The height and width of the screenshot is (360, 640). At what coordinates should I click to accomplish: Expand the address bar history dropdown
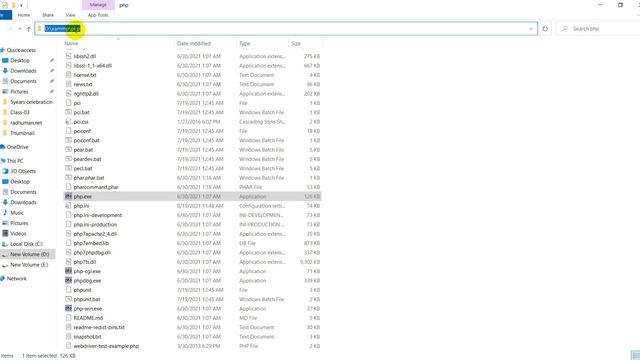531,29
